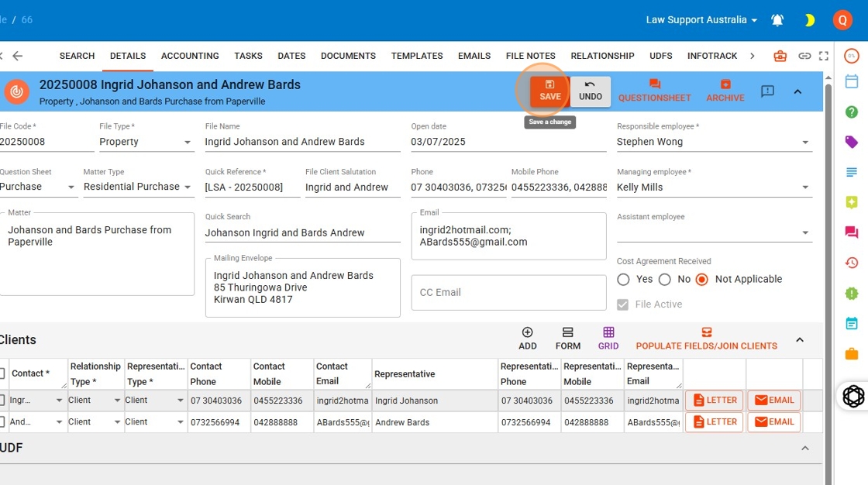Click the Save button icon
The width and height of the screenshot is (868, 485).
(x=549, y=85)
